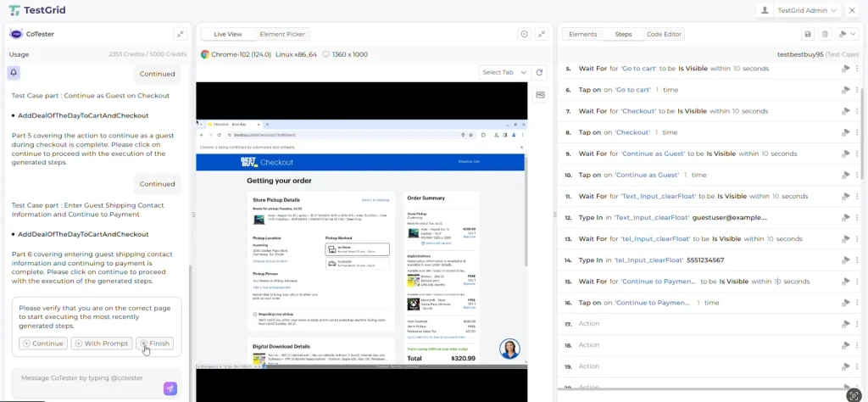This screenshot has width=868, height=402.
Task: Click the With Prompt button
Action: (101, 343)
